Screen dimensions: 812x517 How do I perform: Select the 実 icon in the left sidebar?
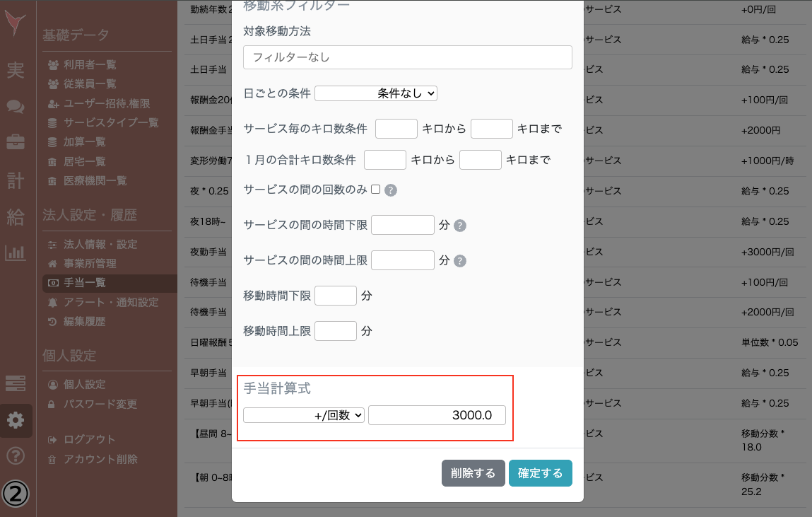[x=16, y=70]
